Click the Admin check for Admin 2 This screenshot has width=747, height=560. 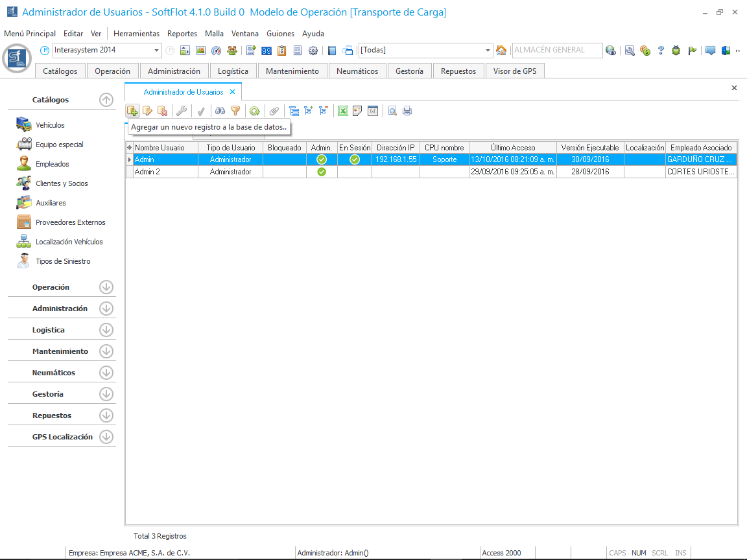tap(321, 172)
